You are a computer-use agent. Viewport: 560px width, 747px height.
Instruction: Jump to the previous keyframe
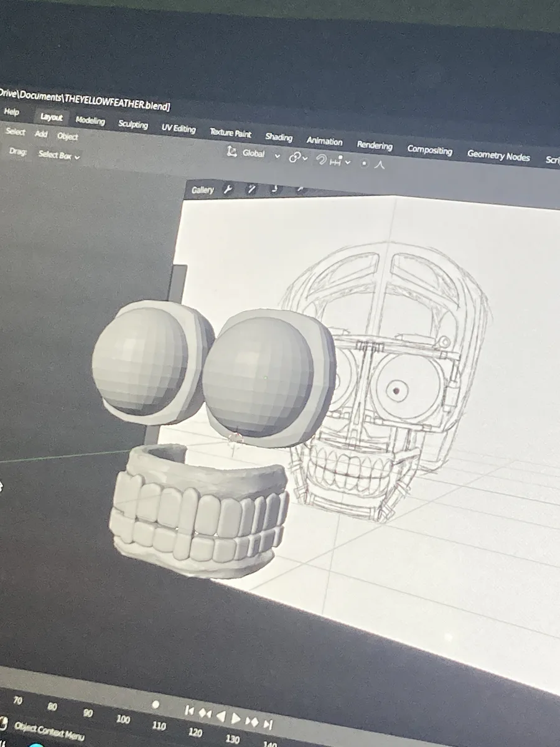(x=205, y=713)
